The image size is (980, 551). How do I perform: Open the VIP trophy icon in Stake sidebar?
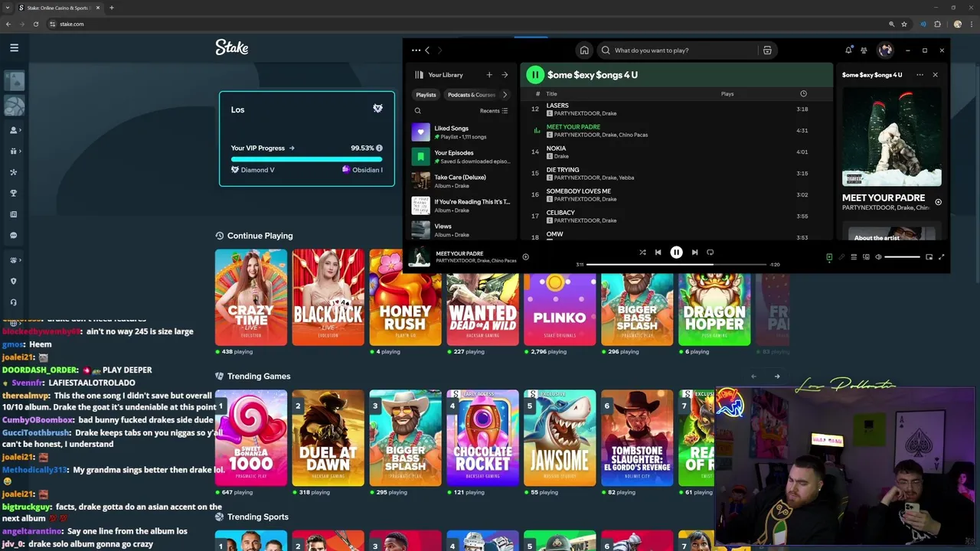[14, 194]
